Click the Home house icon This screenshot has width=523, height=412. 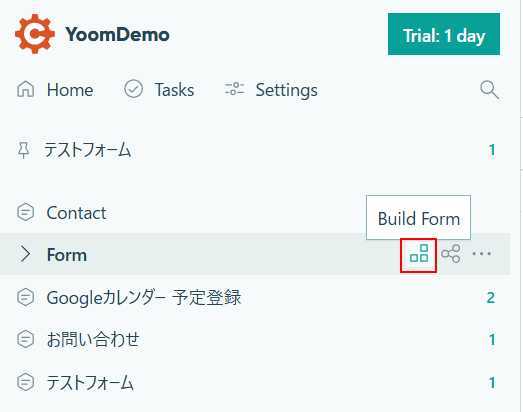pos(25,89)
